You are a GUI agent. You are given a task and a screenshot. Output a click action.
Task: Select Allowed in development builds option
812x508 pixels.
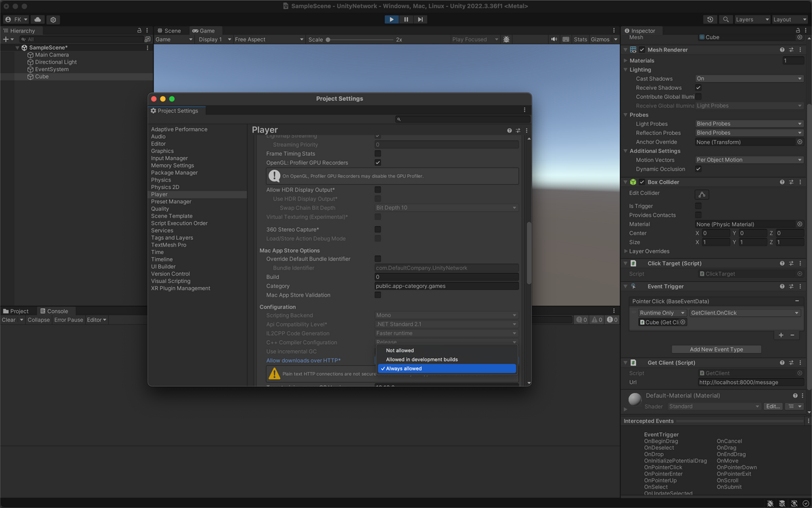click(447, 360)
